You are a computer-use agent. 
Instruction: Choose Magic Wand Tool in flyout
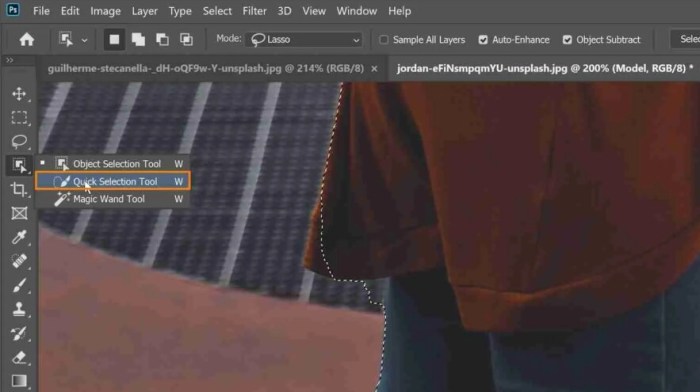click(112, 199)
